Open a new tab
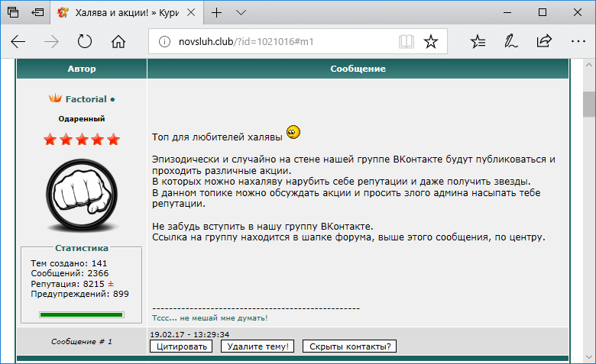 [217, 12]
